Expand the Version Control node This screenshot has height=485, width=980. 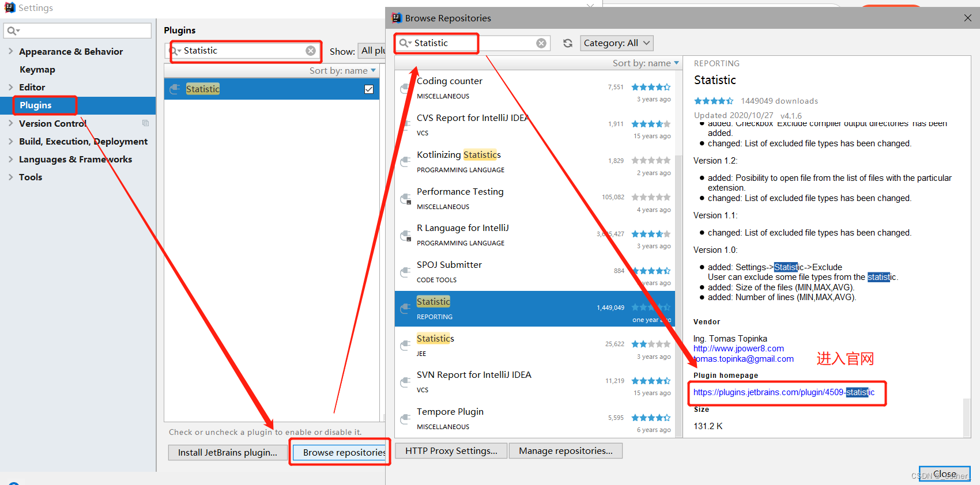[10, 123]
